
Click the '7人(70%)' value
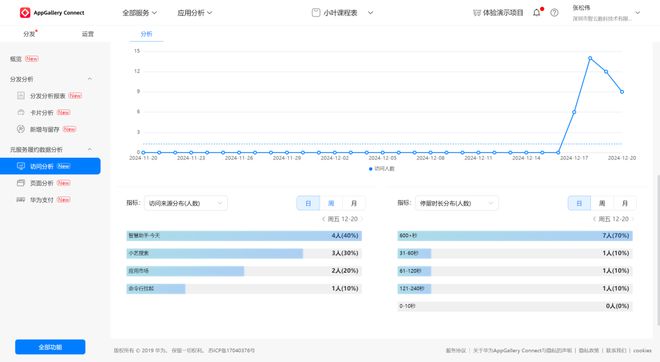pos(616,236)
